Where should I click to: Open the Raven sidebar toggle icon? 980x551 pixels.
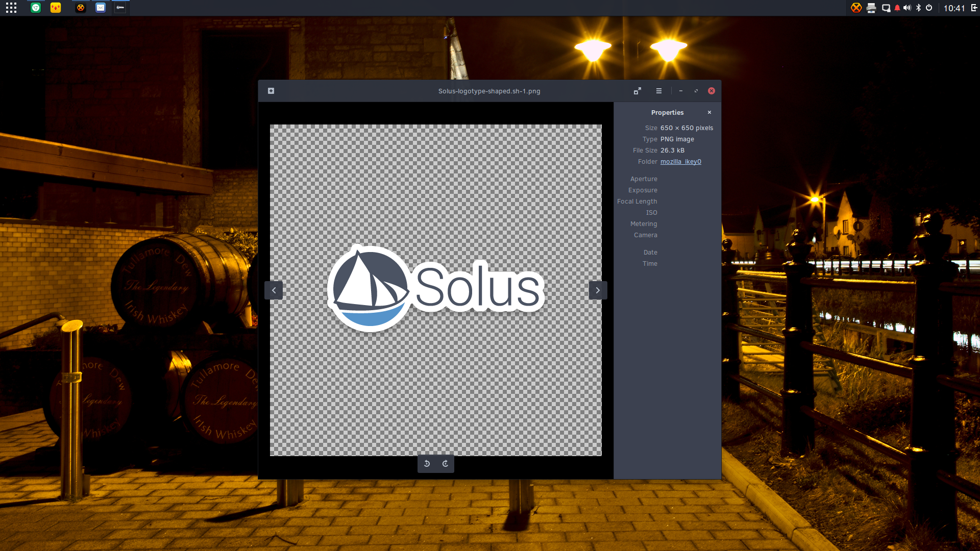pos(974,8)
